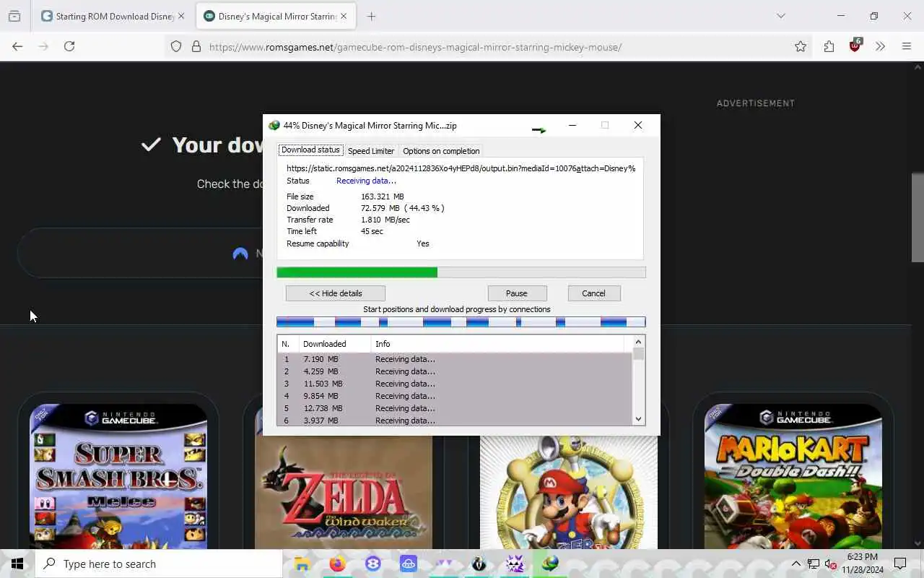
Task: Click the download URL text in dialog
Action: coord(461,168)
